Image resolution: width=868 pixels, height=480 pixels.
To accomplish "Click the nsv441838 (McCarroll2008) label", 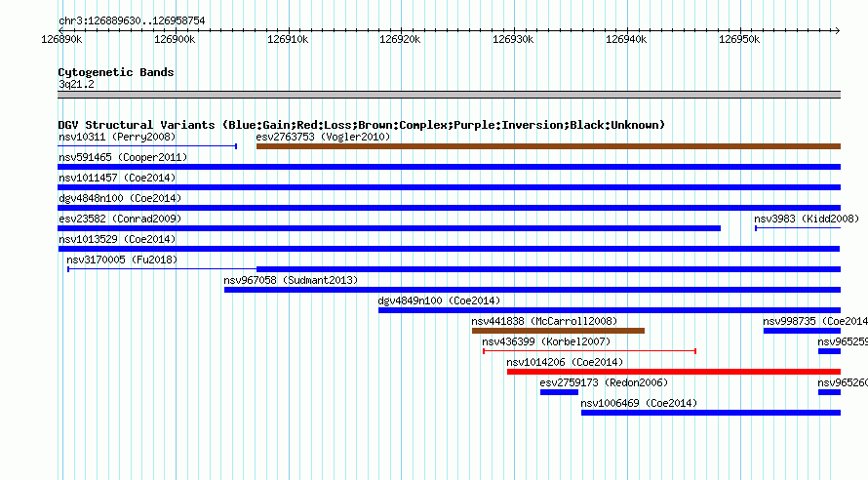I will (544, 321).
